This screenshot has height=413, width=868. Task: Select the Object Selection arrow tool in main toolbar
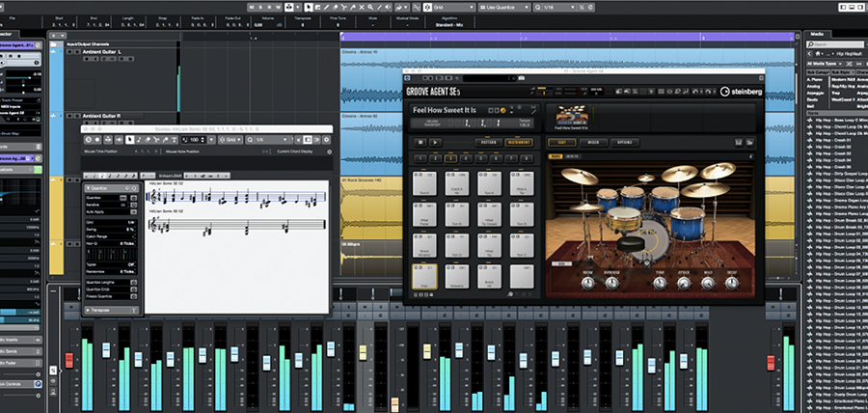[309, 7]
